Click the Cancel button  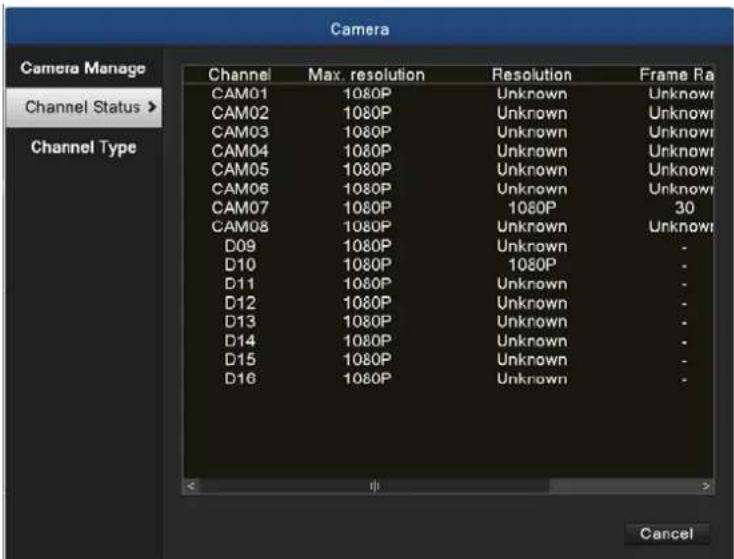coord(667,534)
